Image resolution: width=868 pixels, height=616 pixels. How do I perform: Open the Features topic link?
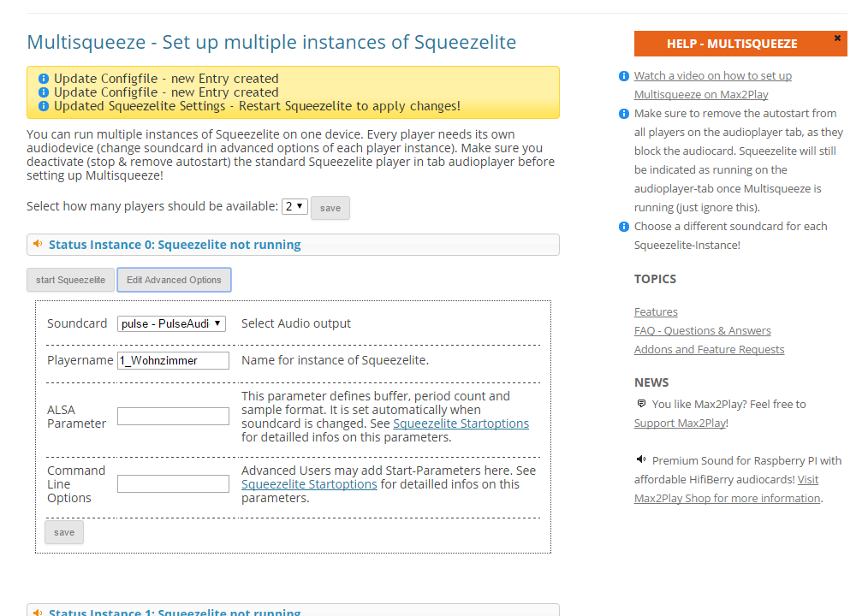pos(656,311)
